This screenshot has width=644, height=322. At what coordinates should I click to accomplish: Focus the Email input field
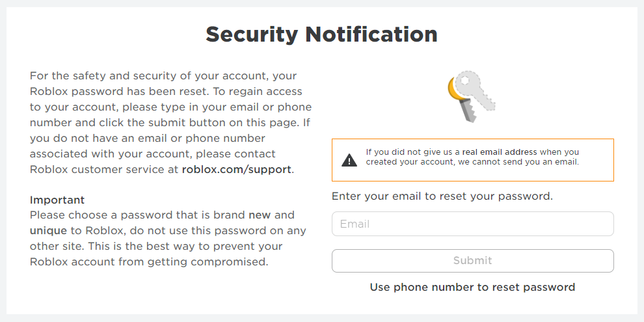click(x=472, y=224)
